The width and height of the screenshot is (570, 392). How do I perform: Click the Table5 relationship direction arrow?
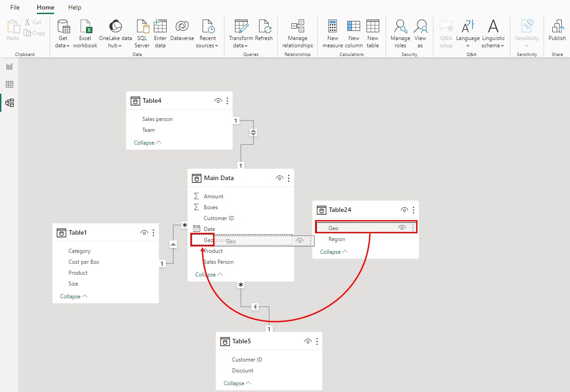[x=255, y=307]
